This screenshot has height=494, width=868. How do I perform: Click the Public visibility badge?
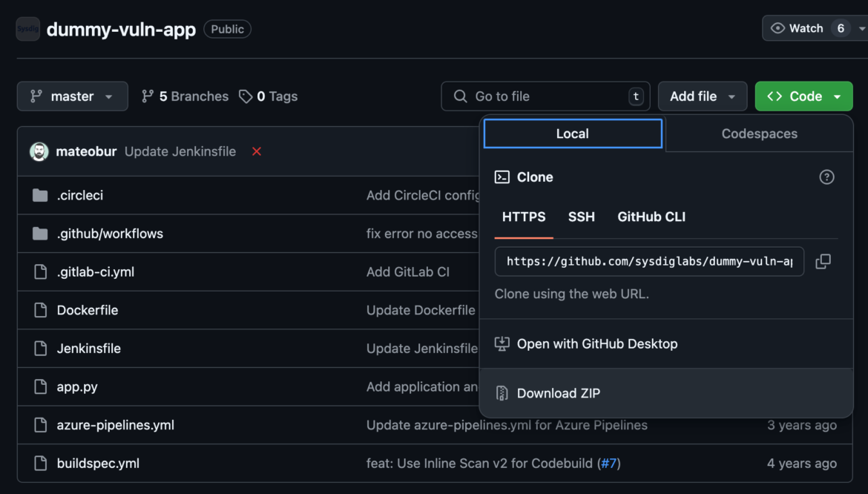pyautogui.click(x=227, y=29)
